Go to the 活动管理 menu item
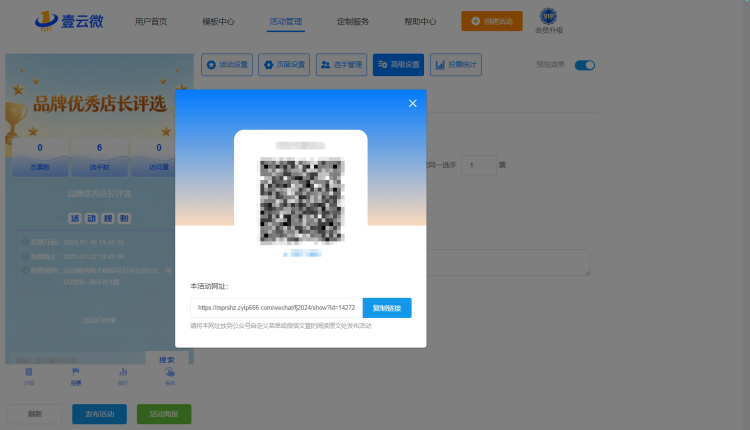 point(286,22)
